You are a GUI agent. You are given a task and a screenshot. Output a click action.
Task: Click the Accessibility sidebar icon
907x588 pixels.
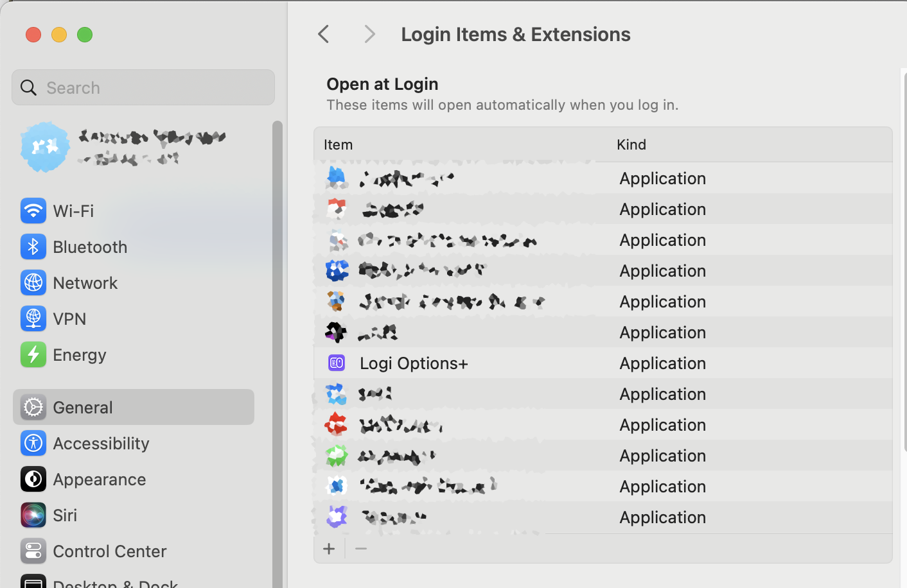[33, 443]
